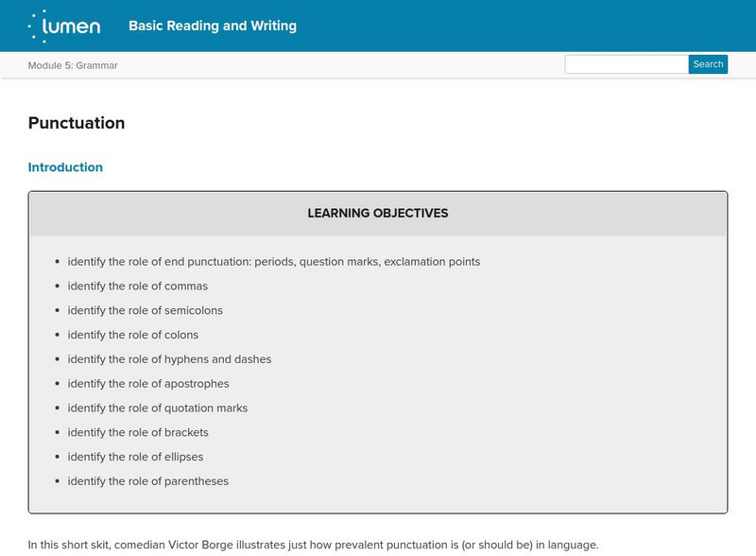Viewport: 756px width, 556px height.
Task: Click the quotation marks objective item
Action: [x=158, y=408]
